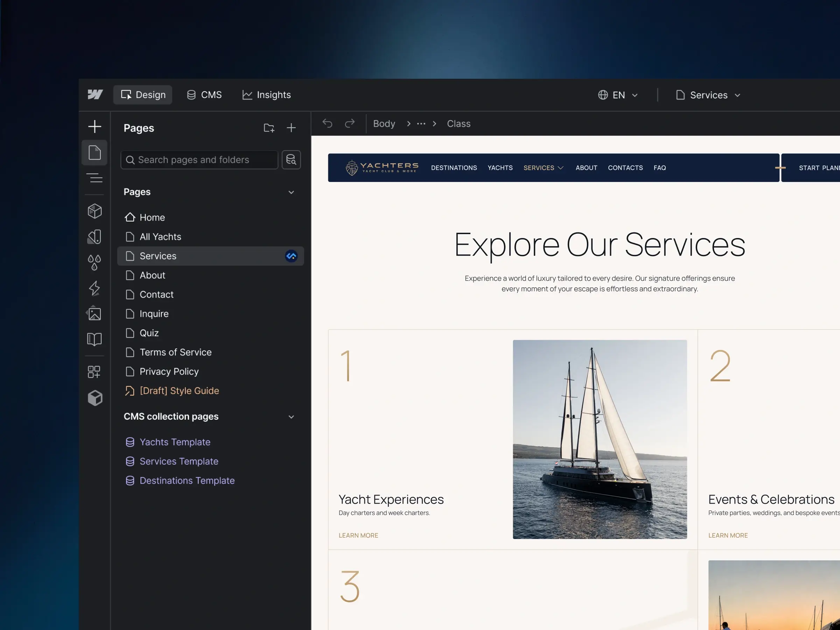The width and height of the screenshot is (840, 630).
Task: Click the Body breadcrumb
Action: (x=384, y=124)
